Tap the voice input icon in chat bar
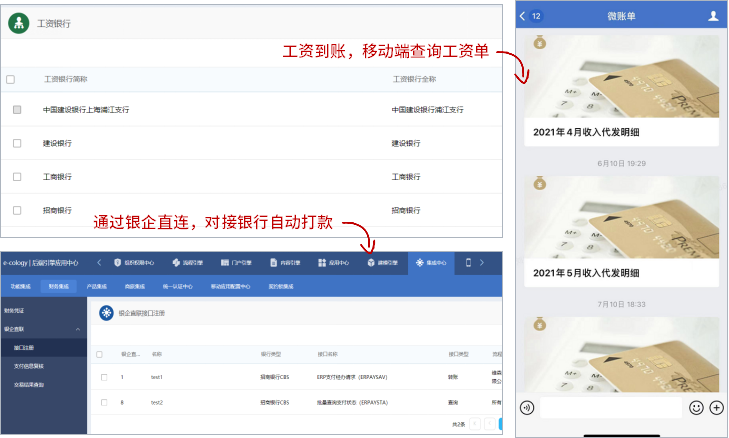Screen dimensions: 729x438 527,408
